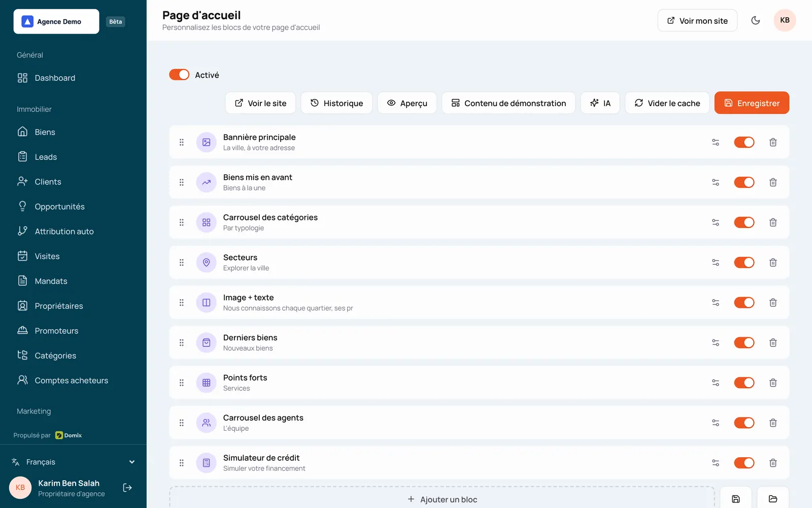The height and width of the screenshot is (508, 812).
Task: Disable the Secteurs block toggle
Action: [744, 263]
